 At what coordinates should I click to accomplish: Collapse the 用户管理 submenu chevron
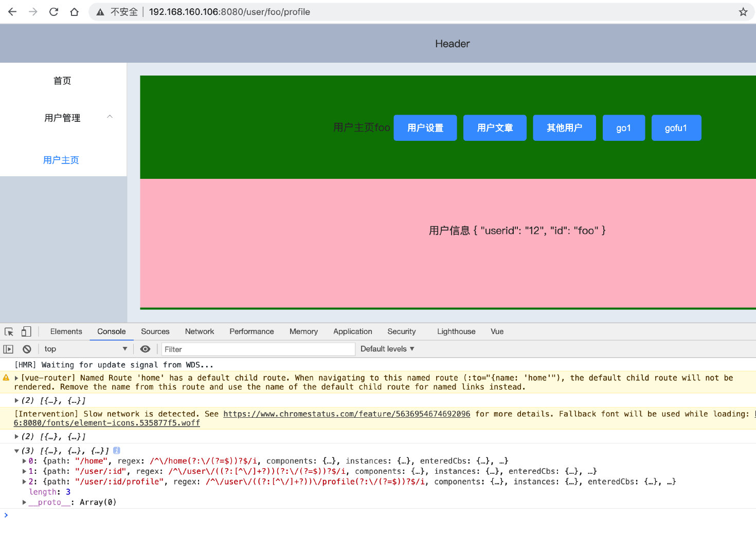[x=110, y=117]
